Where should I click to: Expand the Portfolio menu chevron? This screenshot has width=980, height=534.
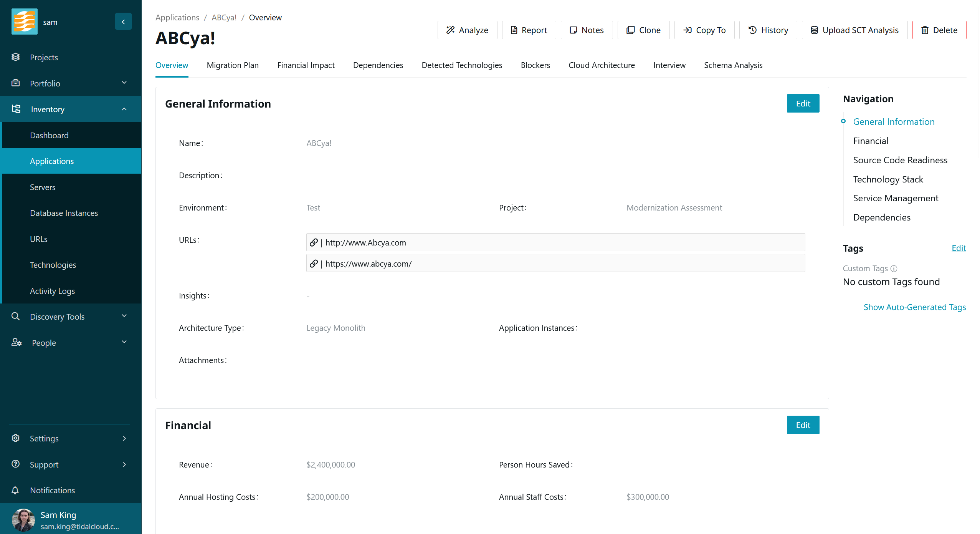point(124,83)
